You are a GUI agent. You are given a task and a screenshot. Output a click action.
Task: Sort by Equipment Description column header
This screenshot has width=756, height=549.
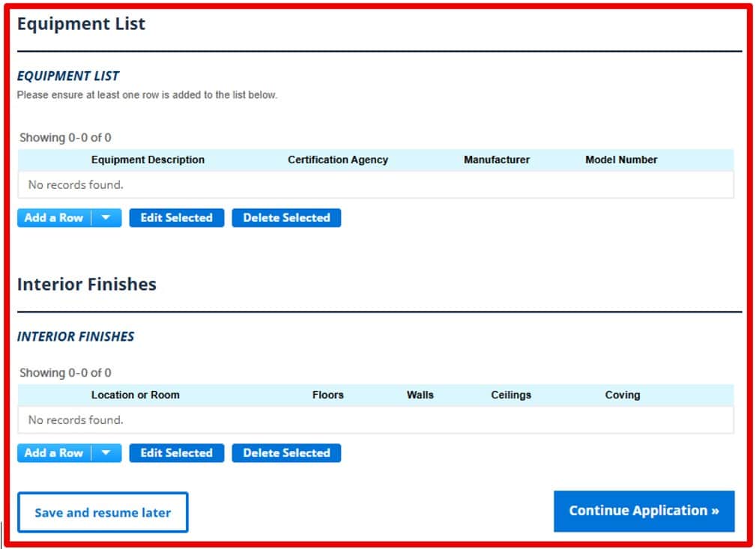click(148, 160)
